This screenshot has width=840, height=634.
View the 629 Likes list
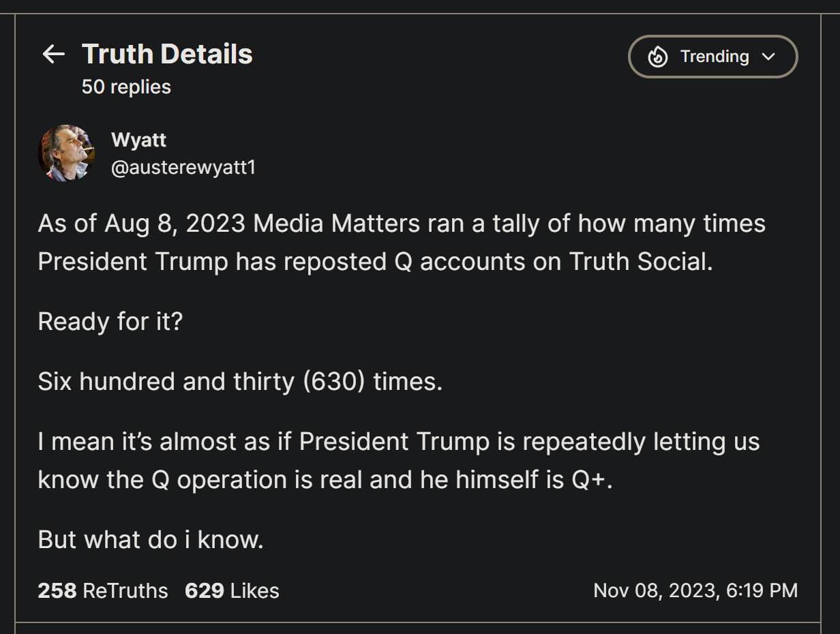tap(232, 590)
